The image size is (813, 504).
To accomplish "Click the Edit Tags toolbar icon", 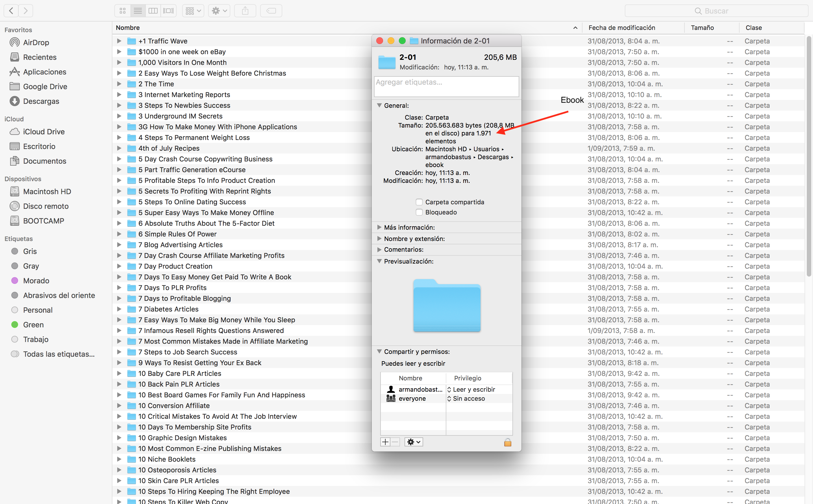I will click(x=271, y=11).
